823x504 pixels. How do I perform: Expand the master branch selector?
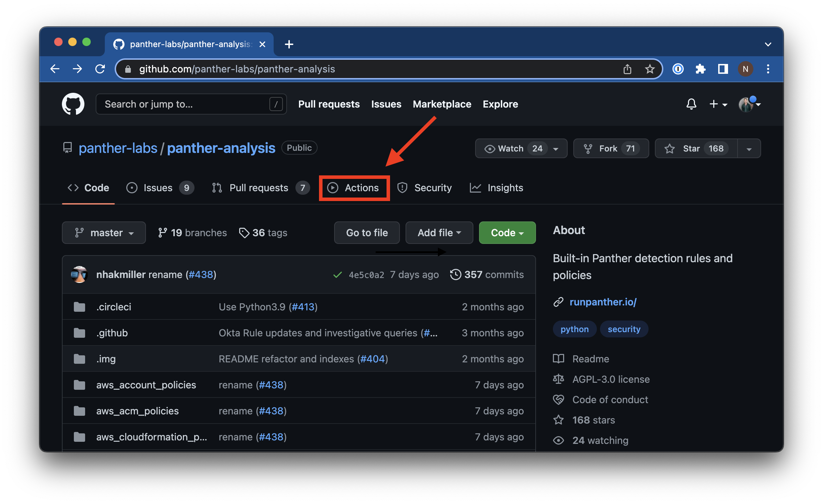click(x=104, y=232)
